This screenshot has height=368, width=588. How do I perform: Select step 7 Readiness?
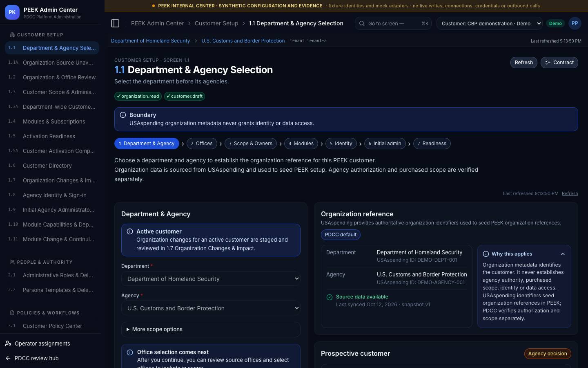pos(432,144)
